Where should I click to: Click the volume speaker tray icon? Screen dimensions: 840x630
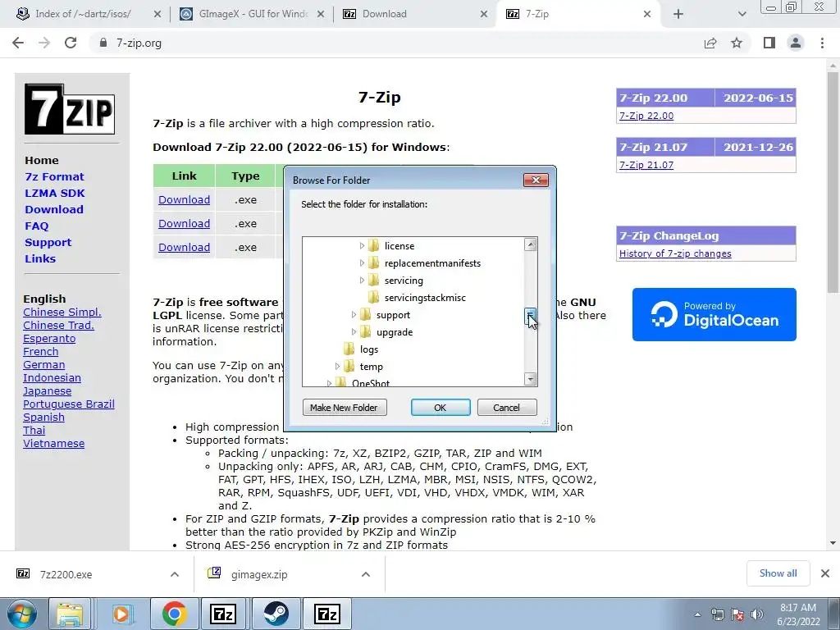click(x=757, y=614)
